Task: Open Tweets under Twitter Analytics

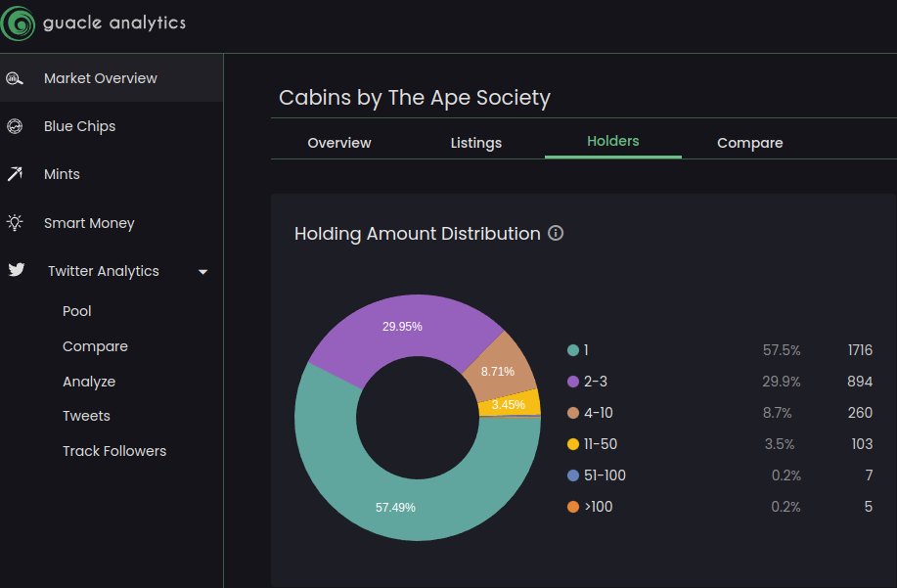Action: [x=86, y=417]
